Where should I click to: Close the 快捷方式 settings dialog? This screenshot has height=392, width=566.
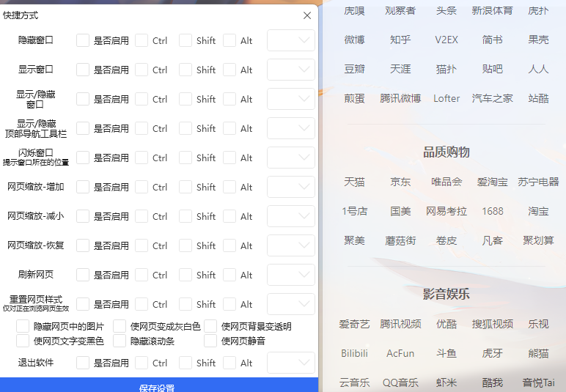point(307,15)
